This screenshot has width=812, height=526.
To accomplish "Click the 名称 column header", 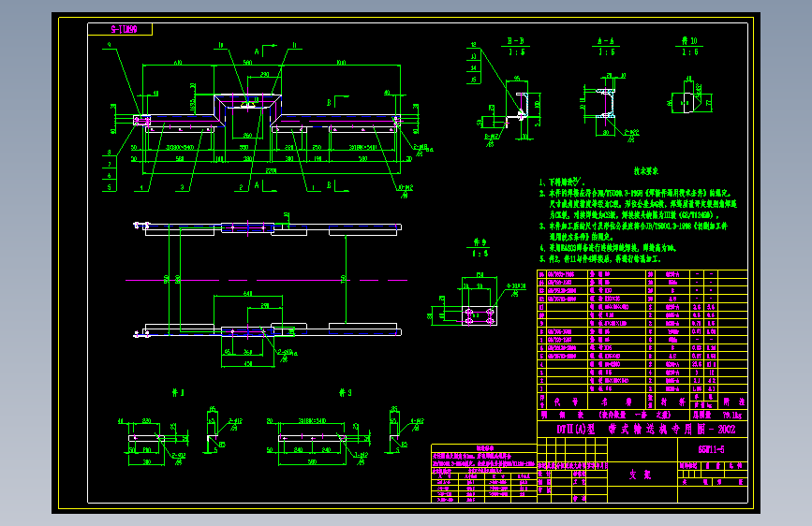I will pos(616,402).
